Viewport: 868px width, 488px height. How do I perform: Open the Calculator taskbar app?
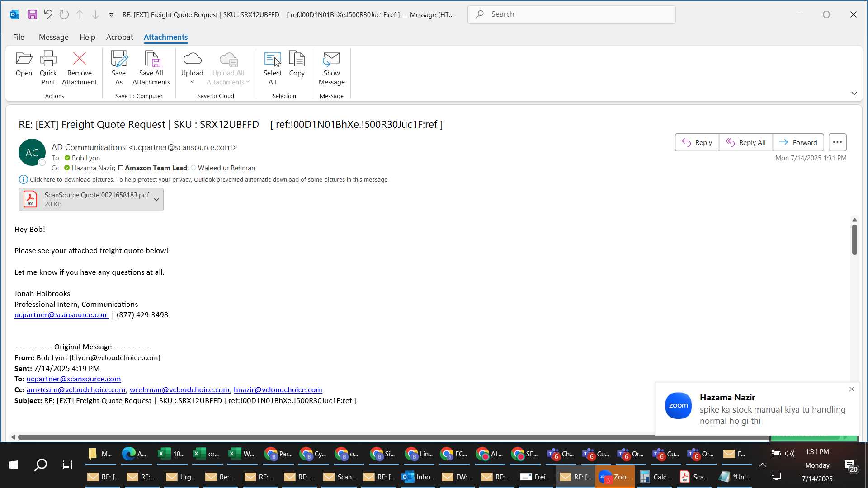[655, 477]
